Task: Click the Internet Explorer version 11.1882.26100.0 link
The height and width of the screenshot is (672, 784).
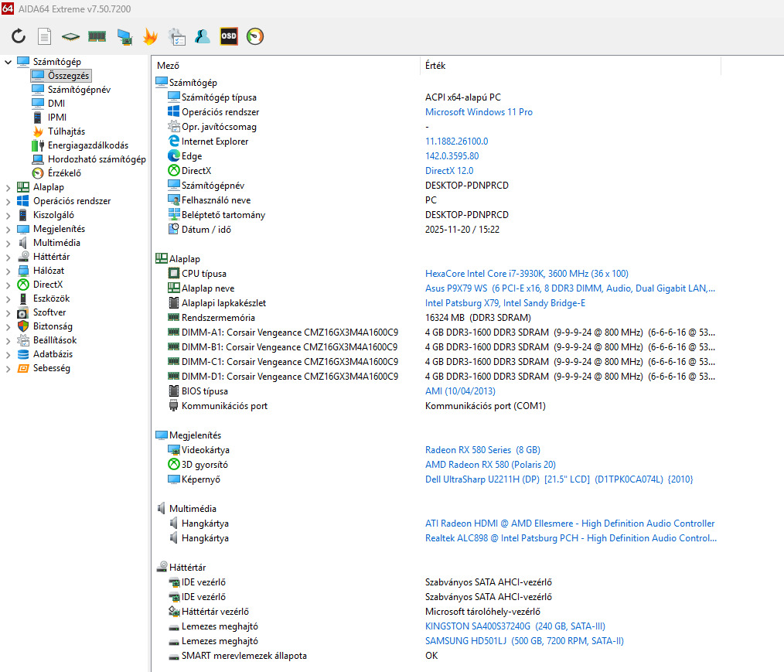Action: coord(456,142)
